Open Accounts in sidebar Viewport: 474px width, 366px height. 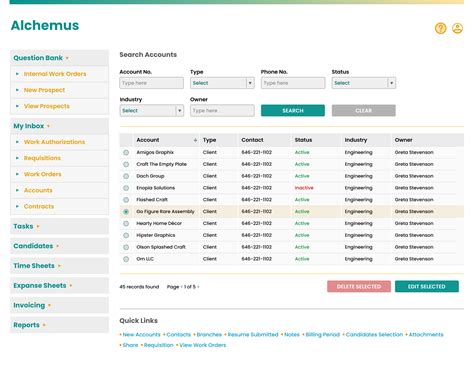(x=38, y=190)
